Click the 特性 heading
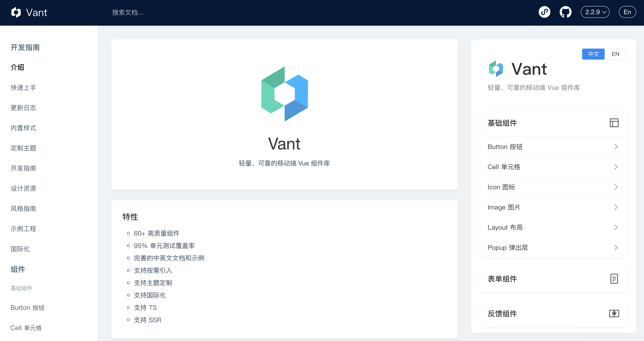 130,217
